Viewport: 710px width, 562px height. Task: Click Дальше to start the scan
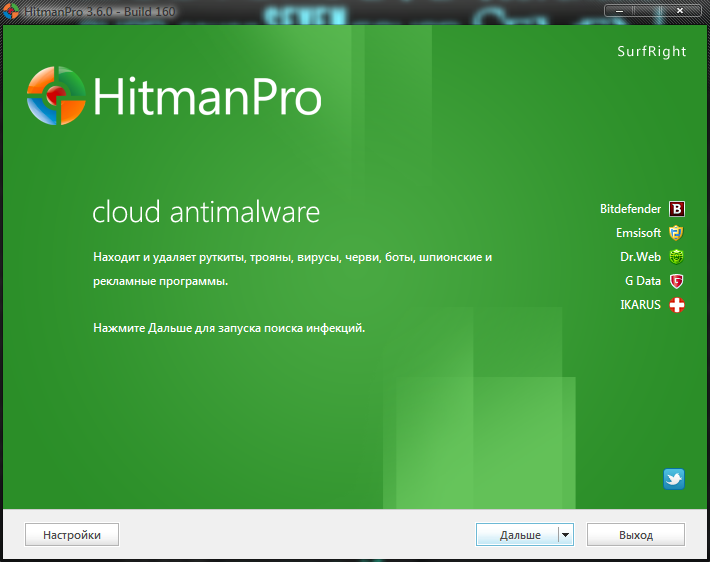[x=518, y=535]
